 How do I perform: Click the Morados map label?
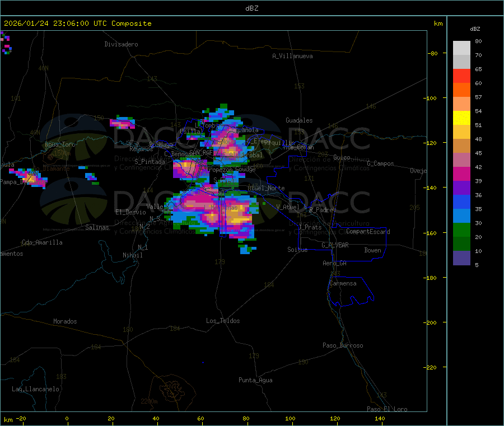[65, 321]
